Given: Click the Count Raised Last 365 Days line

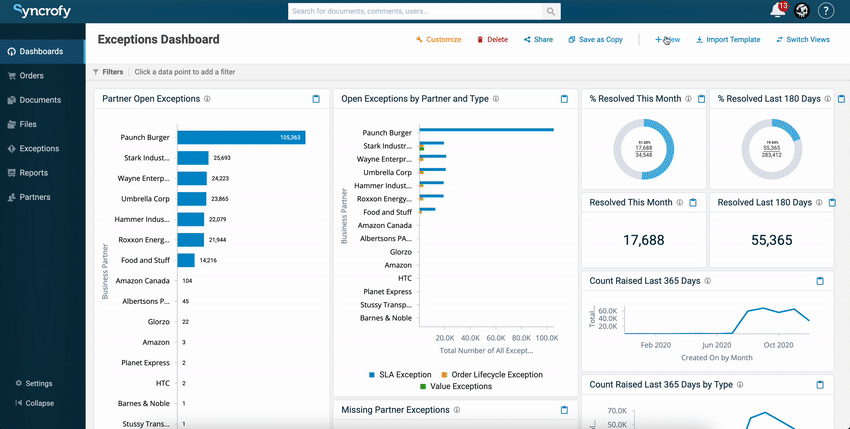Looking at the screenshot, I should 717,321.
